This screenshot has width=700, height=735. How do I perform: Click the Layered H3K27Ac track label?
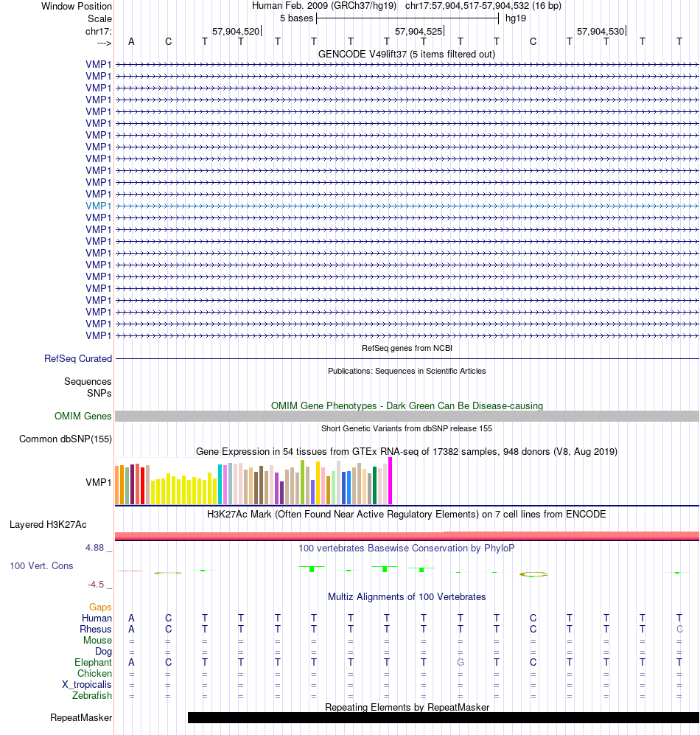coord(48,525)
